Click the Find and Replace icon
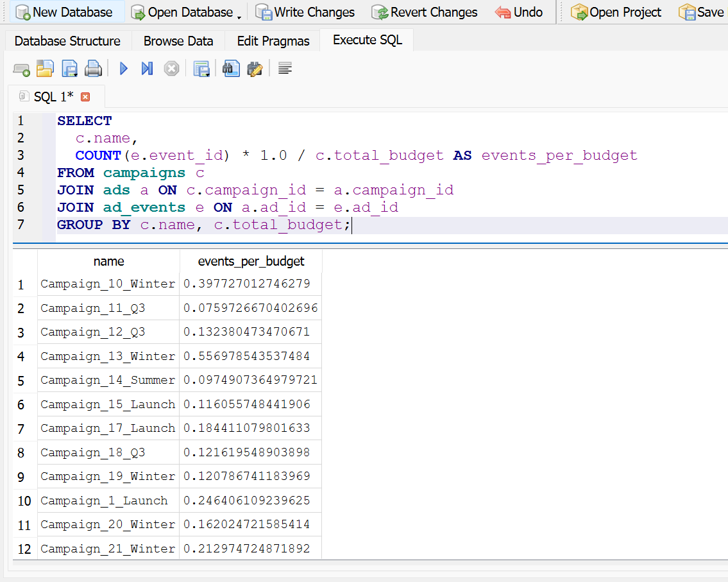728x582 pixels. click(255, 69)
